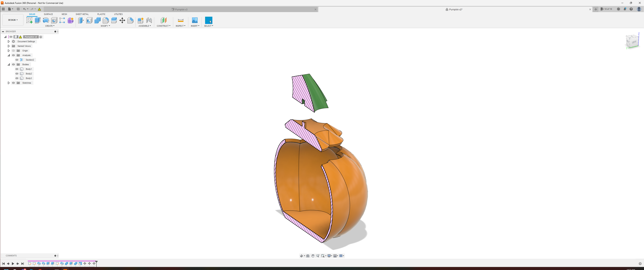The height and width of the screenshot is (270, 644).
Task: Select the Extrude tool
Action: tap(38, 20)
